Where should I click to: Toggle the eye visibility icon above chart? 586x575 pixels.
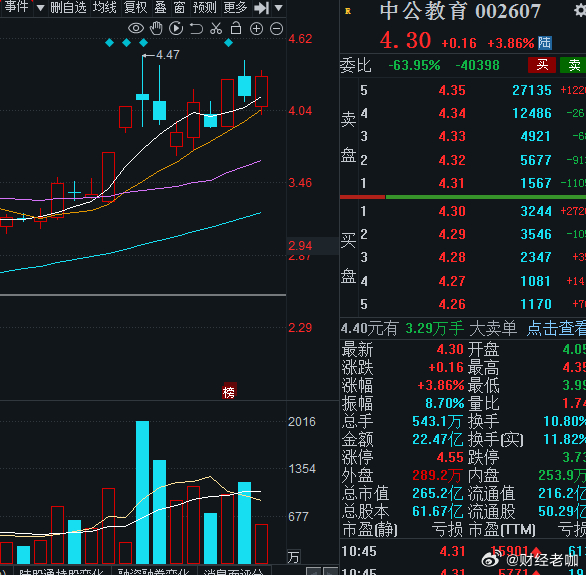(x=136, y=28)
